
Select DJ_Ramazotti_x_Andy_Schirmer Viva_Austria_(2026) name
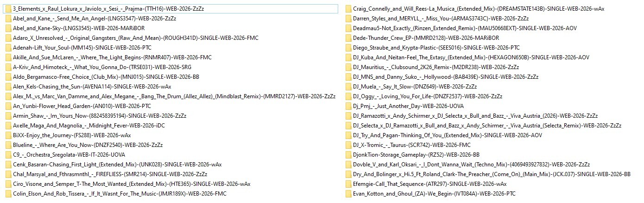coord(475,116)
